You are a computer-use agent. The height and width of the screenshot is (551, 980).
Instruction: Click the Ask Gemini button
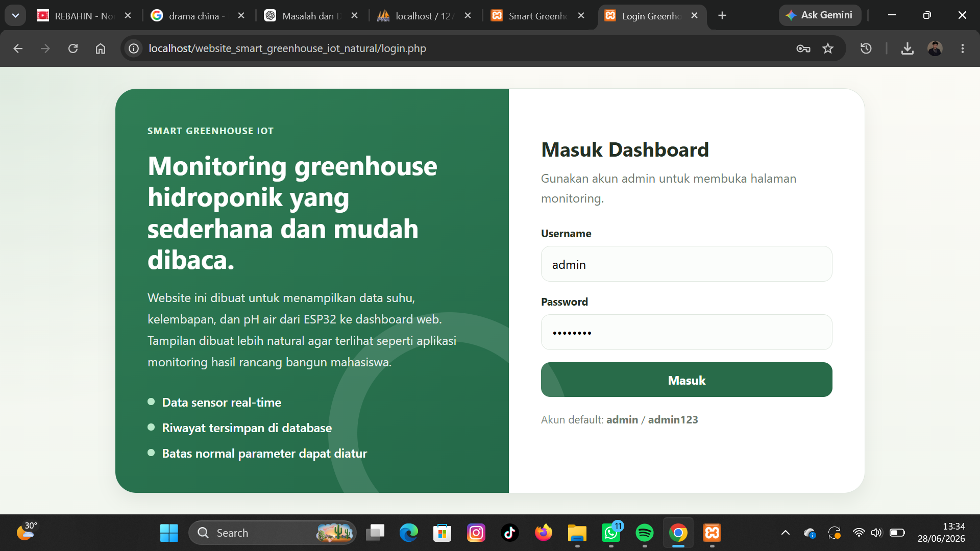tap(820, 15)
